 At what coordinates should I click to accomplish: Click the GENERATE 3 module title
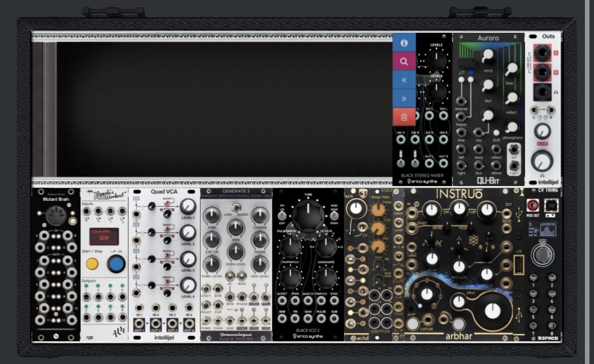pyautogui.click(x=236, y=191)
